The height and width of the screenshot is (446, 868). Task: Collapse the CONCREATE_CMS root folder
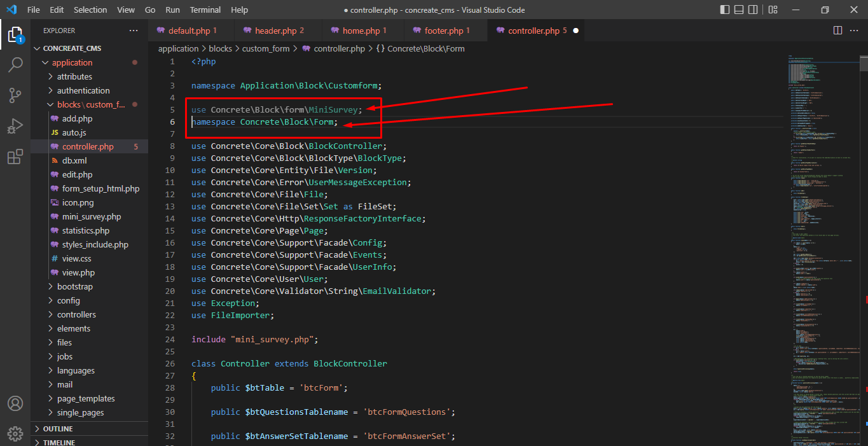pos(90,48)
